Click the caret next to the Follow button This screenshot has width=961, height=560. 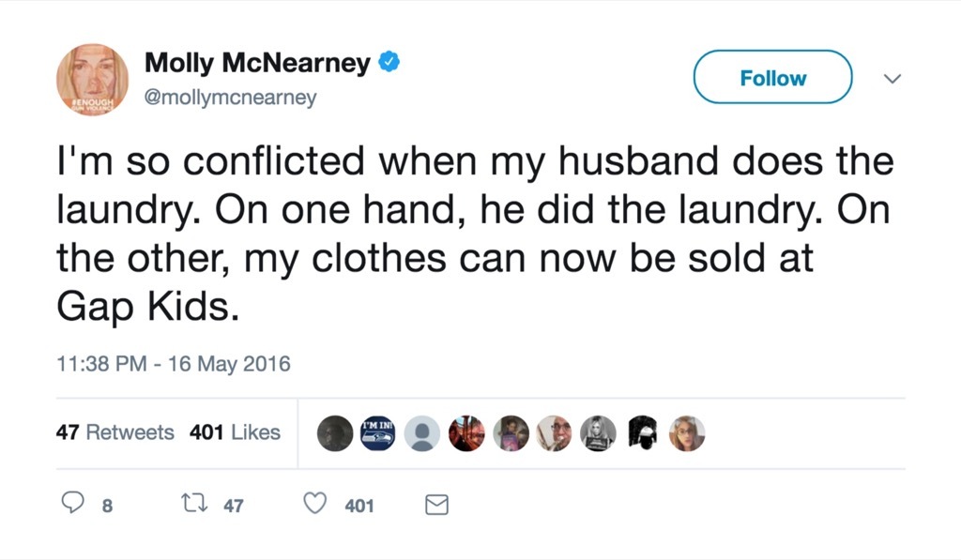click(x=892, y=79)
